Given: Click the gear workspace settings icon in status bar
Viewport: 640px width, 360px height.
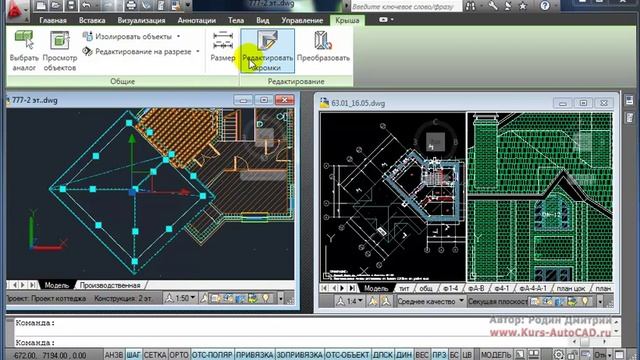Looking at the screenshot, I should [x=558, y=355].
